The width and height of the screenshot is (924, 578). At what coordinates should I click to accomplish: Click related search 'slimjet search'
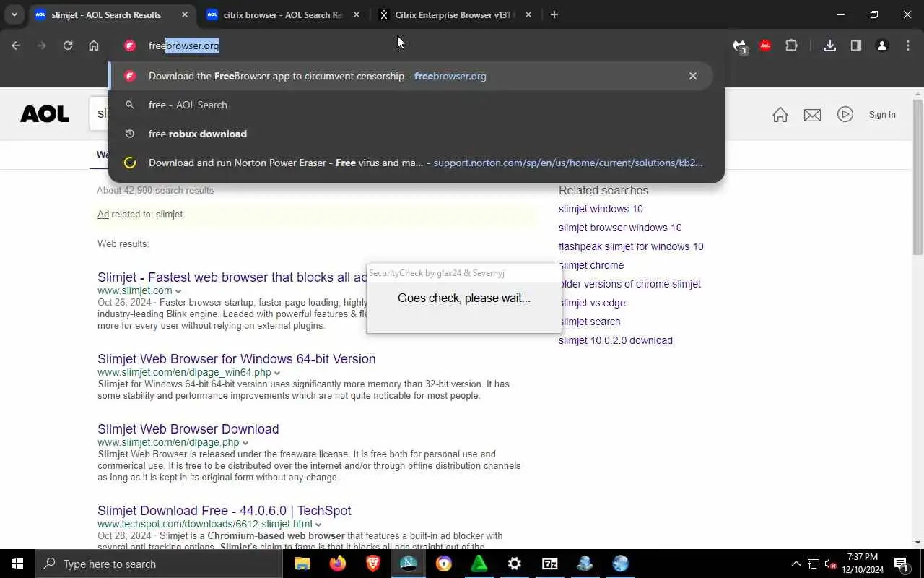coord(590,322)
